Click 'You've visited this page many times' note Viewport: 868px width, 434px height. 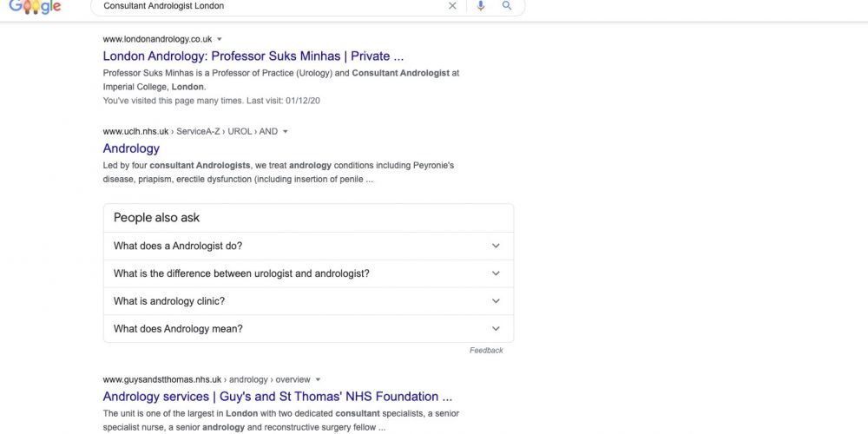tap(212, 101)
